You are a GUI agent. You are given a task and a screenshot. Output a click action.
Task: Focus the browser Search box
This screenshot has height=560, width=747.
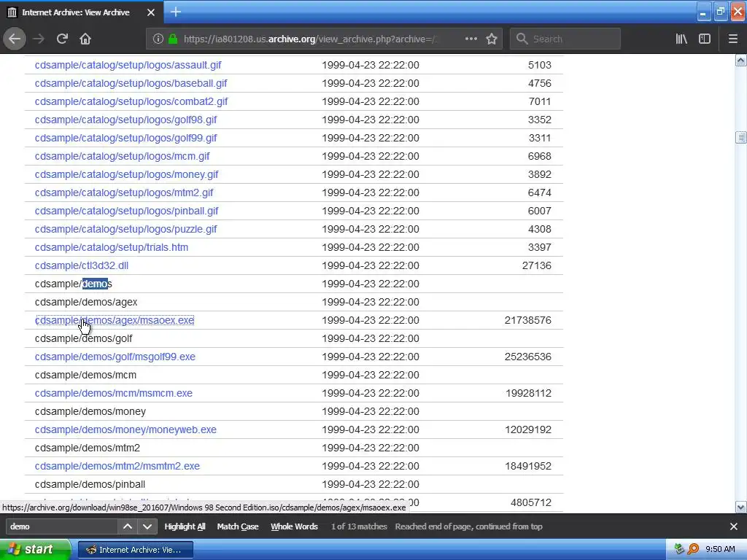point(565,39)
